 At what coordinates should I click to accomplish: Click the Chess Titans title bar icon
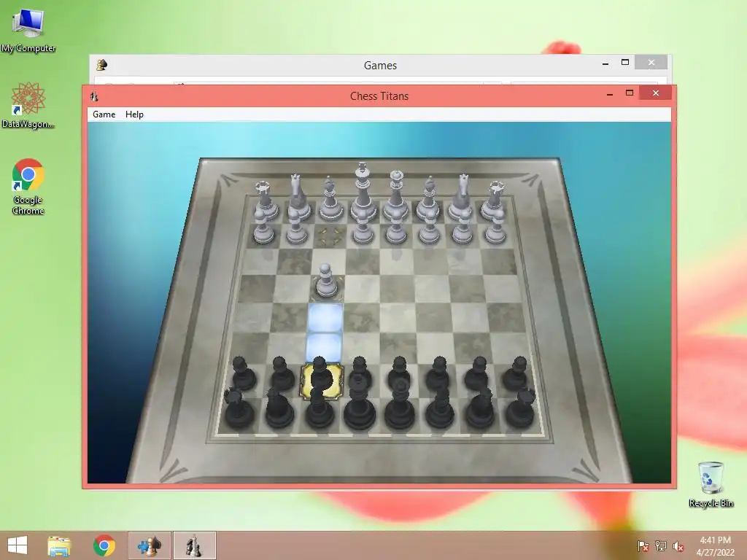point(94,96)
